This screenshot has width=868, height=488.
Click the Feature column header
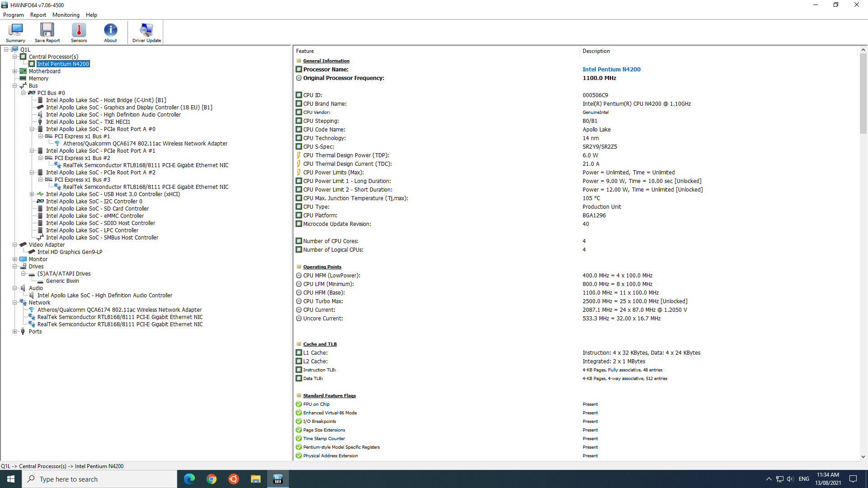click(436, 51)
